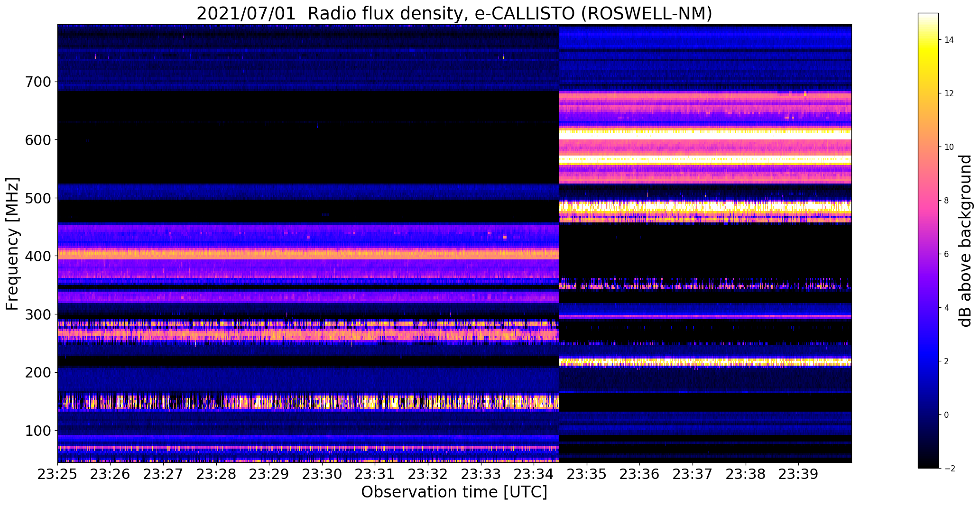Click the 23:30 time tick label
The image size is (980, 506).
(x=322, y=474)
